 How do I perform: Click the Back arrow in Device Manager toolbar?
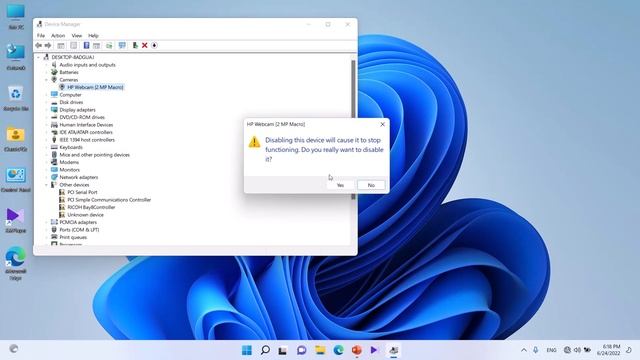pyautogui.click(x=39, y=45)
